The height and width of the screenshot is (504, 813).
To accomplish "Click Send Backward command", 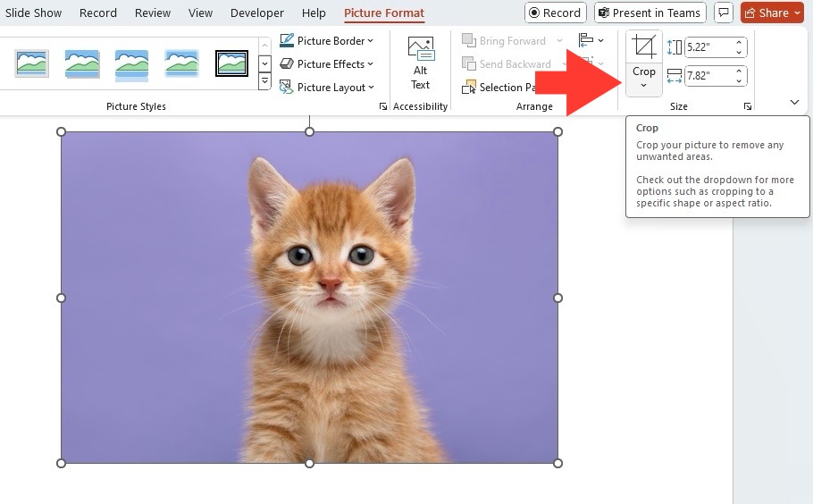I will (507, 63).
